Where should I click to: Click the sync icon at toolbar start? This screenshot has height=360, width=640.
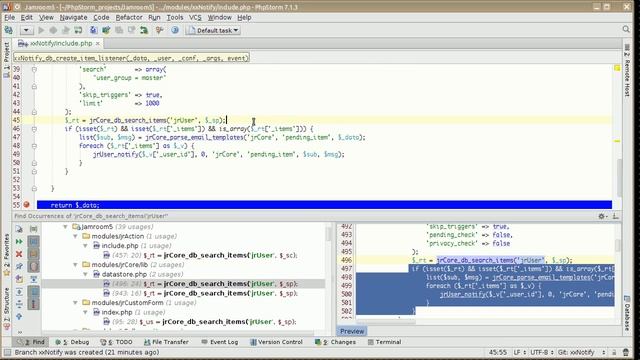click(8, 30)
